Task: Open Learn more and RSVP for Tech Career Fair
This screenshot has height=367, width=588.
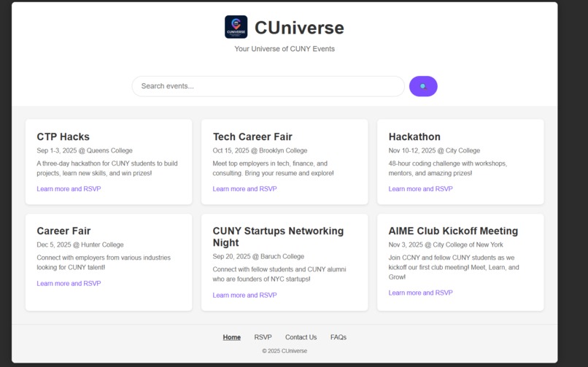Action: (x=245, y=189)
